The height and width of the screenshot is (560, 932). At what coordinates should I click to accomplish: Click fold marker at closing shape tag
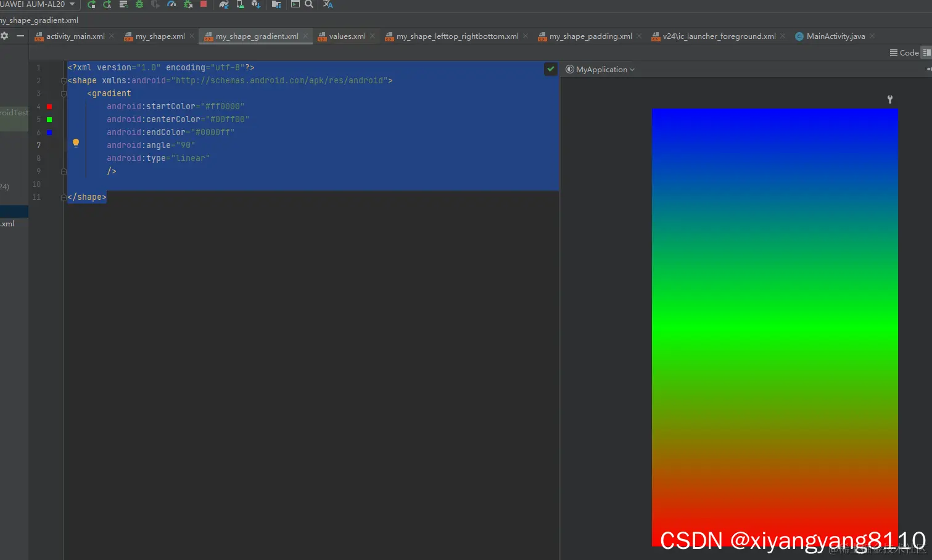[x=64, y=197]
